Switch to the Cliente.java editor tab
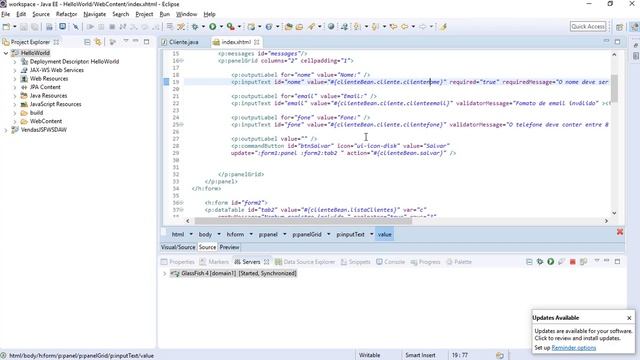640x360 pixels. click(x=180, y=42)
